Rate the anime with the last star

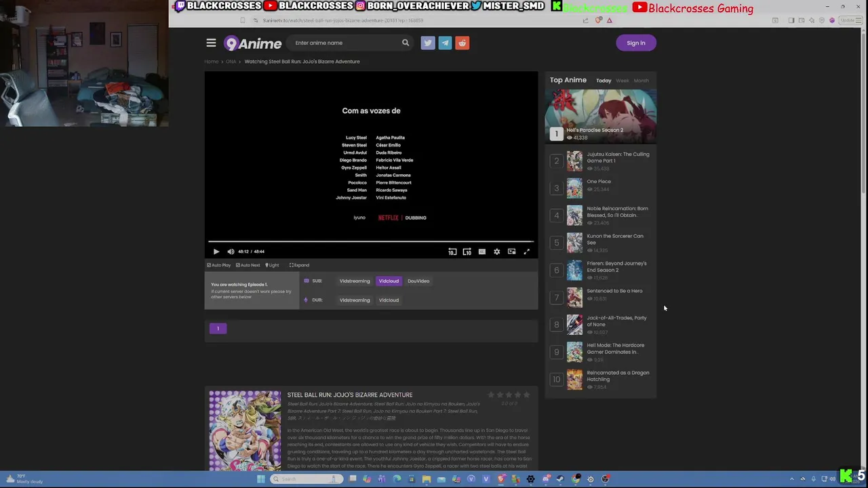[x=526, y=395]
